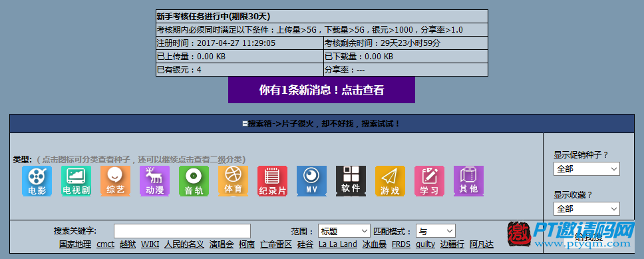The image size is (644, 259).
Task: Open the 冰血暴 keyword link
Action: click(375, 244)
